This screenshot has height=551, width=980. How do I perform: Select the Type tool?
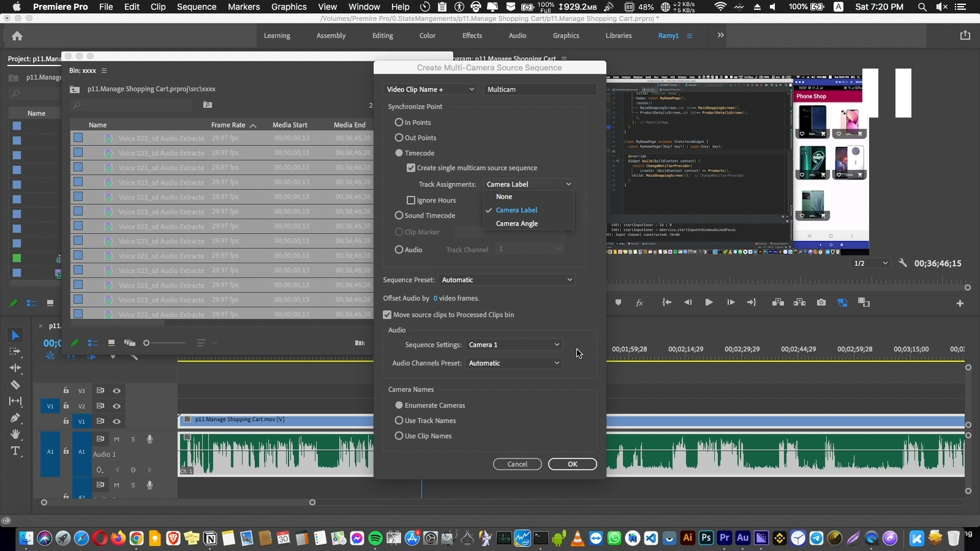pos(15,451)
